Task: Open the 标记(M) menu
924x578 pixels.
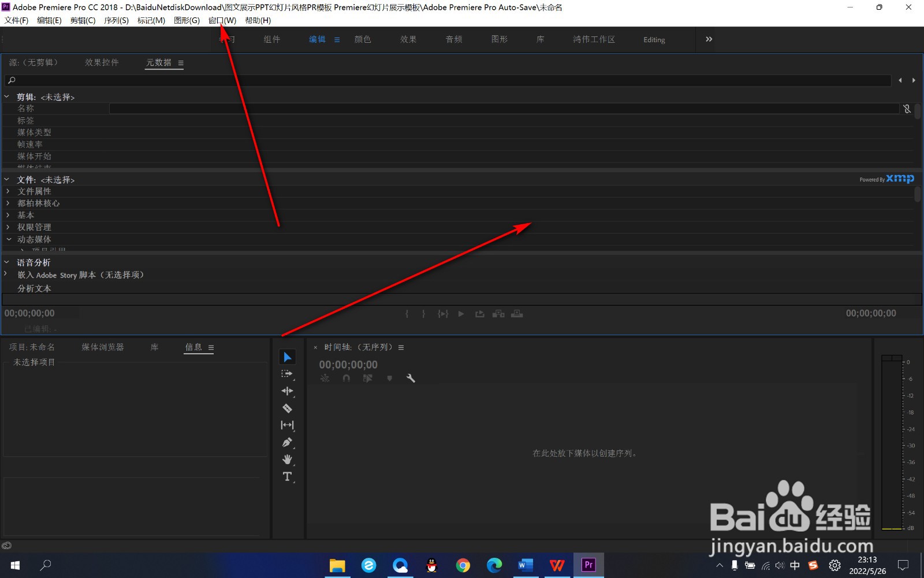Action: pyautogui.click(x=151, y=20)
